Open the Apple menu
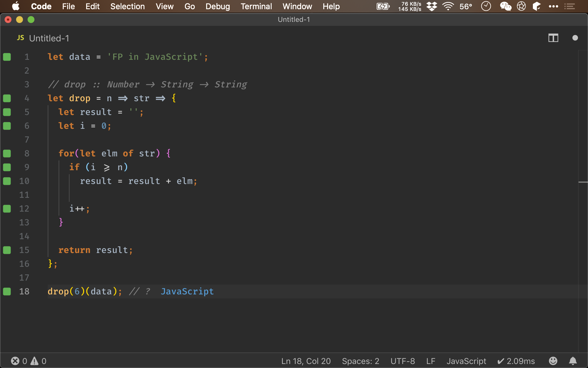 pyautogui.click(x=16, y=6)
